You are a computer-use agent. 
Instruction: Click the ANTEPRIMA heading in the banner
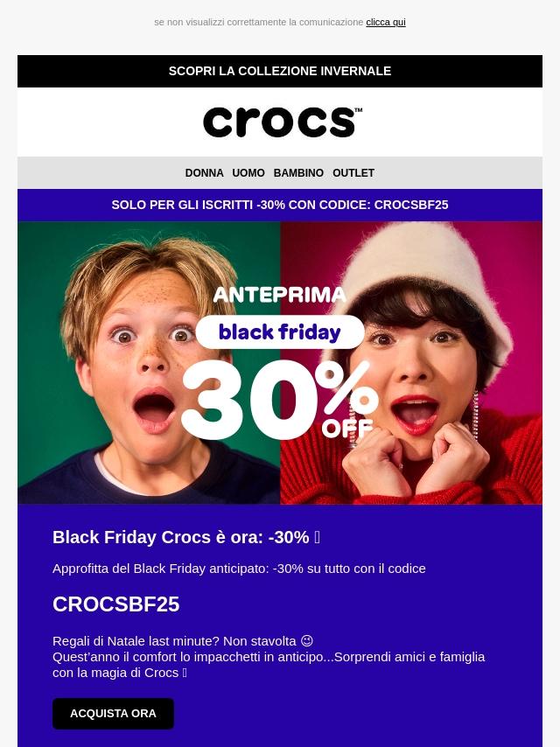point(280,295)
